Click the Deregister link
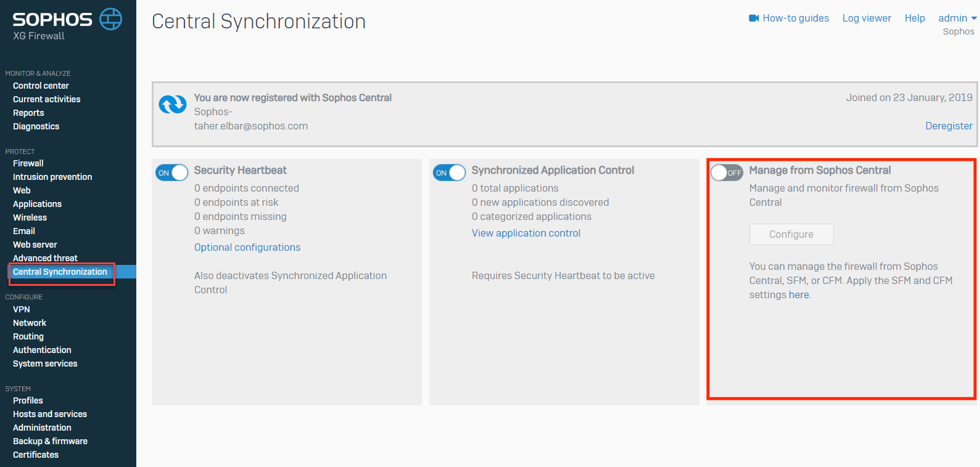 click(x=949, y=126)
